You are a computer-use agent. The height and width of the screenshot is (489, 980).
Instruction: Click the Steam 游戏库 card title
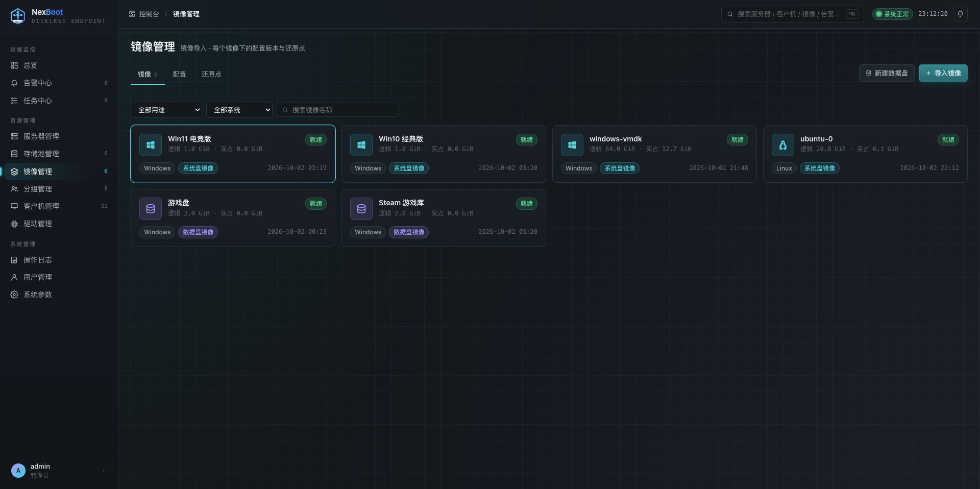pos(401,203)
